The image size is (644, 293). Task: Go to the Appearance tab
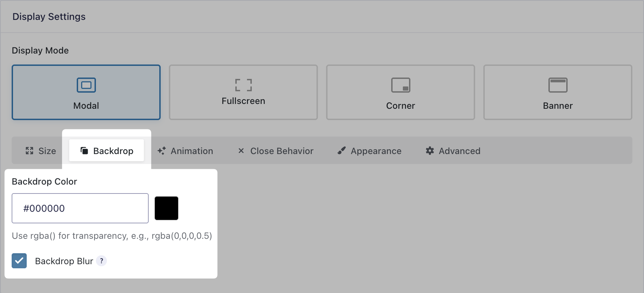[x=369, y=151]
